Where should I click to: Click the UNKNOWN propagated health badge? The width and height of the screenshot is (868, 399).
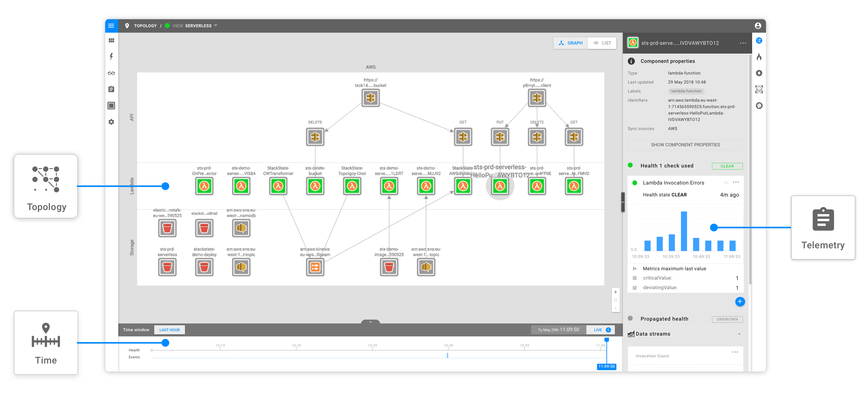pyautogui.click(x=727, y=319)
